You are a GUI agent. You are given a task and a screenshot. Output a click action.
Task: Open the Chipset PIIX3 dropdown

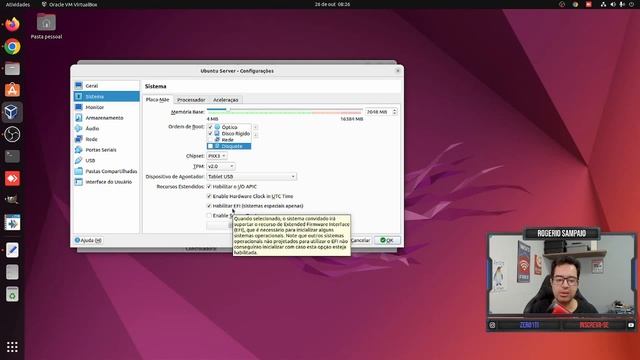point(217,156)
